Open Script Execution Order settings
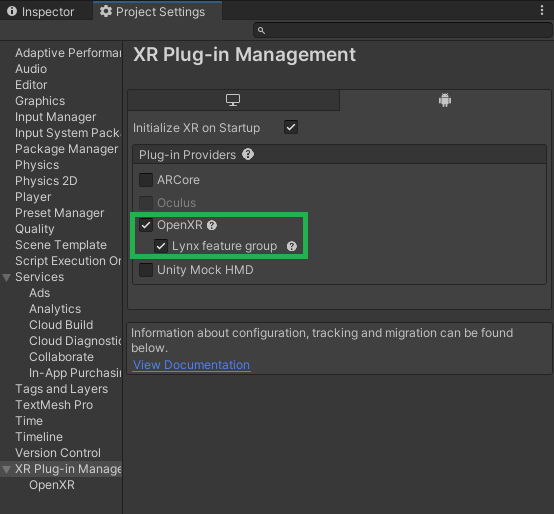 [68, 261]
